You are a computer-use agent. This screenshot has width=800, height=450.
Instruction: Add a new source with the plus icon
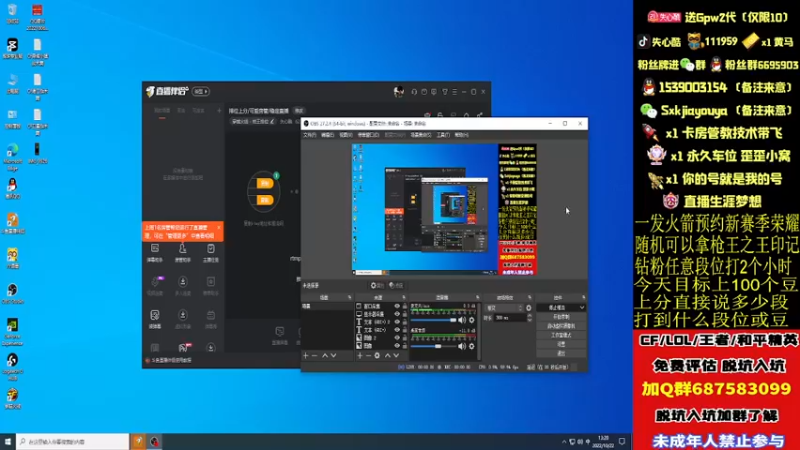(x=360, y=356)
